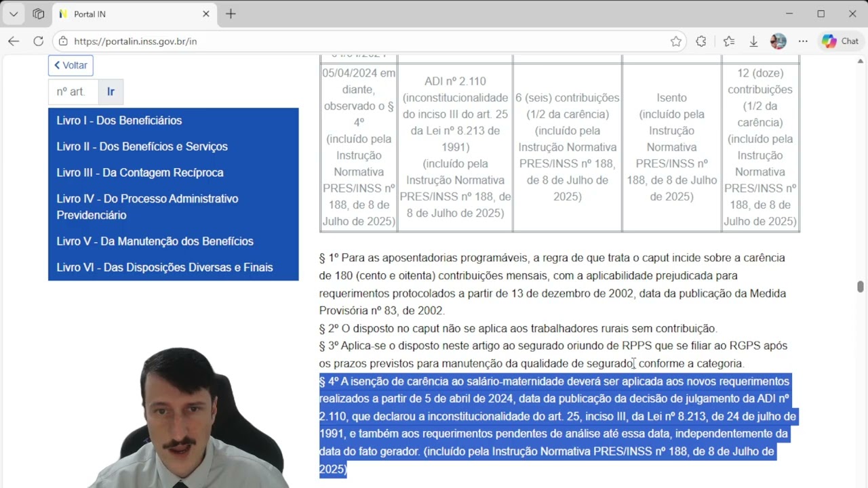The height and width of the screenshot is (488, 868).
Task: Open the favorites list icon
Action: (x=729, y=41)
